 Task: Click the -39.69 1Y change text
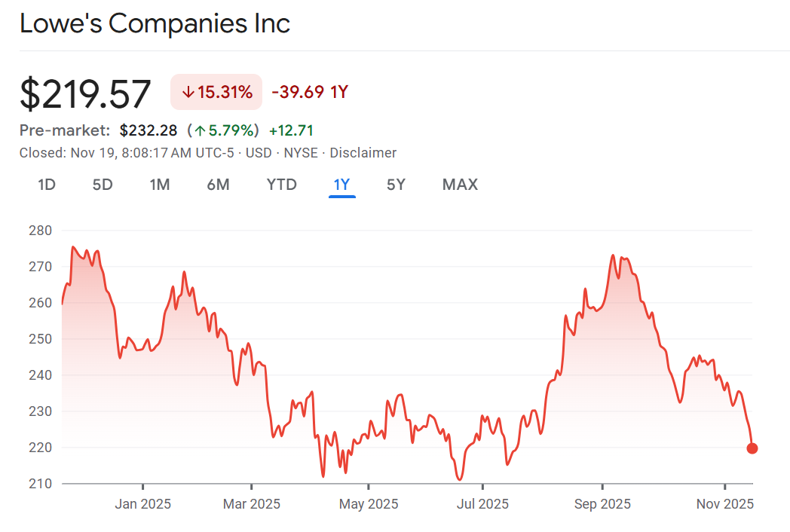click(309, 93)
